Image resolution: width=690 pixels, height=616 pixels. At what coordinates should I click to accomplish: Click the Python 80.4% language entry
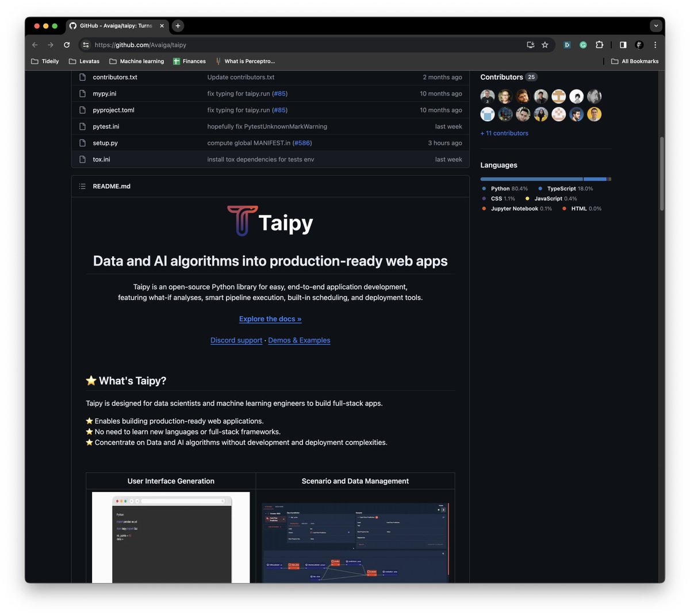pos(505,188)
